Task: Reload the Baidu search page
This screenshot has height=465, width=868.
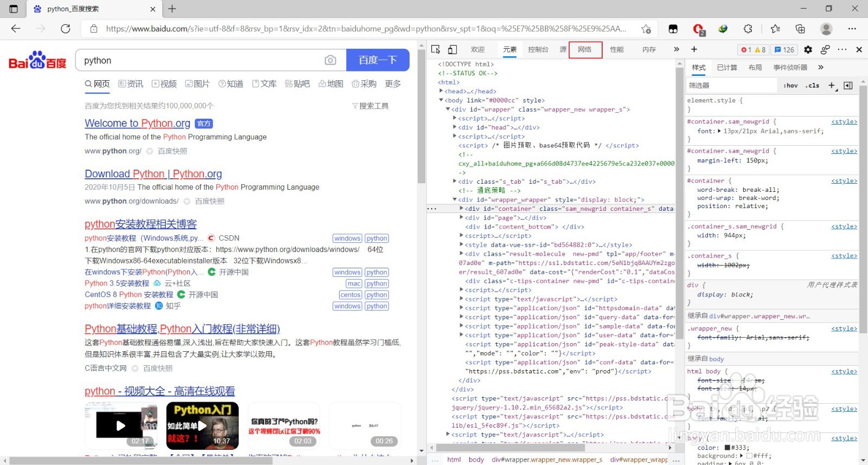Action: 66,29
